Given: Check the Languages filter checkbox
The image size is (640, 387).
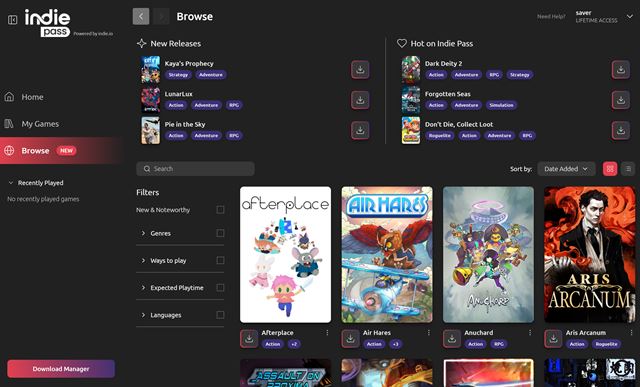Looking at the screenshot, I should 220,315.
